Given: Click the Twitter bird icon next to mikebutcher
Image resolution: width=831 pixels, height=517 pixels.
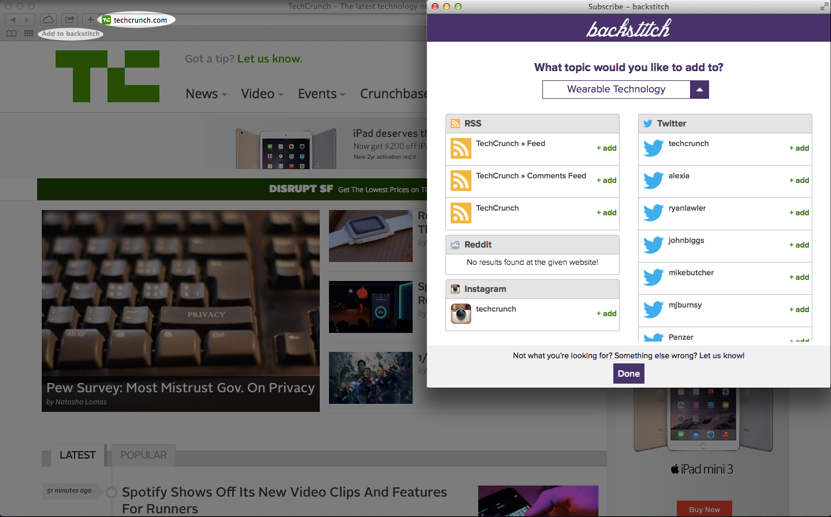Looking at the screenshot, I should [653, 277].
